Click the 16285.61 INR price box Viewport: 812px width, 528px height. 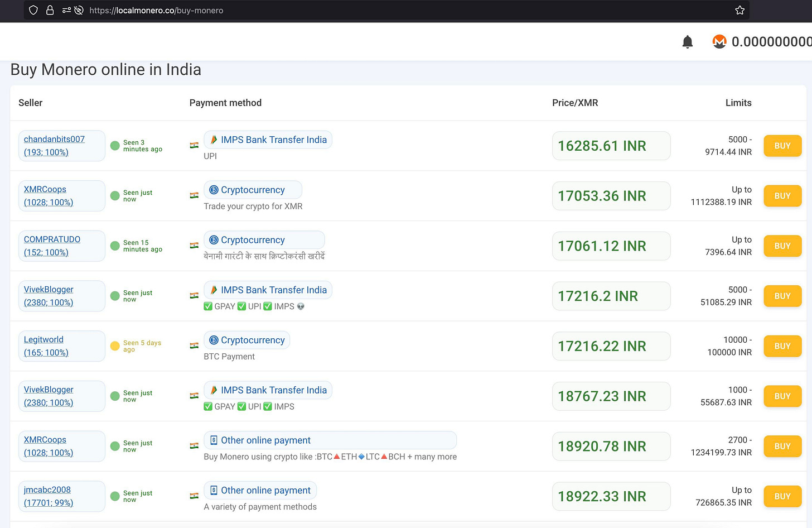click(x=611, y=146)
